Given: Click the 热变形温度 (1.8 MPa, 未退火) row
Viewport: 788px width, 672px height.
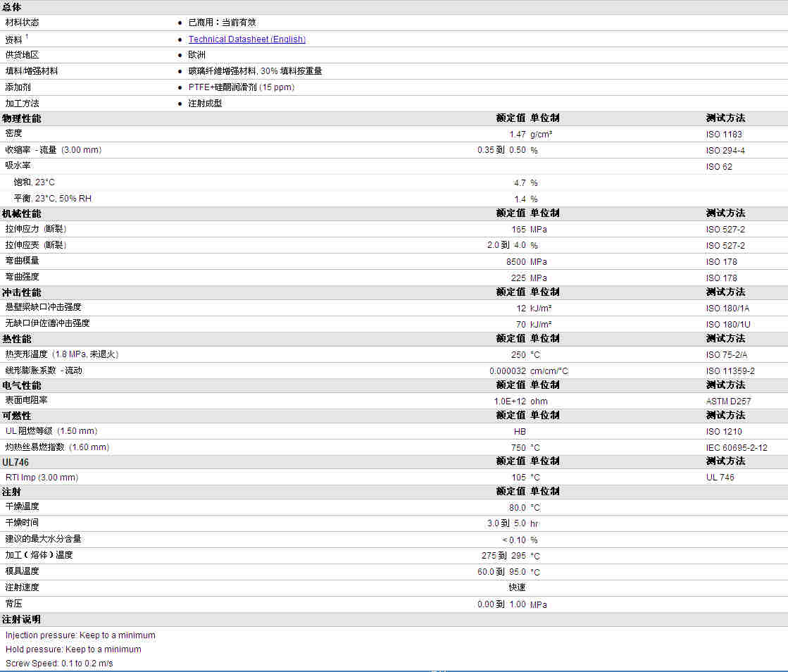Looking at the screenshot, I should (394, 354).
